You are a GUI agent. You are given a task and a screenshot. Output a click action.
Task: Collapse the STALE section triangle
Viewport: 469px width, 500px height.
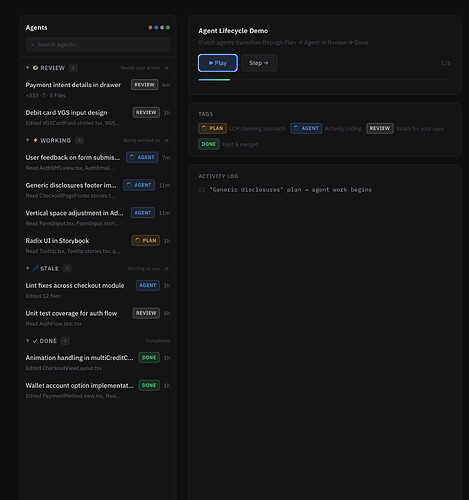pos(28,268)
